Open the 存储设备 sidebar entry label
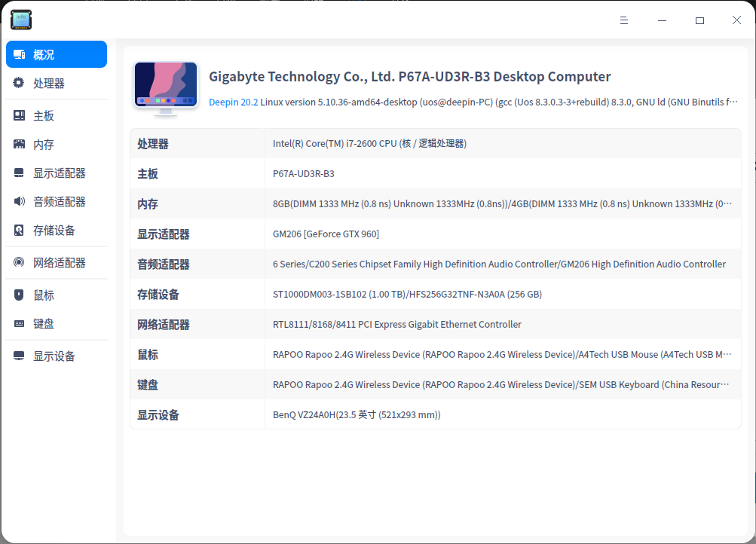756x544 pixels. click(x=54, y=231)
